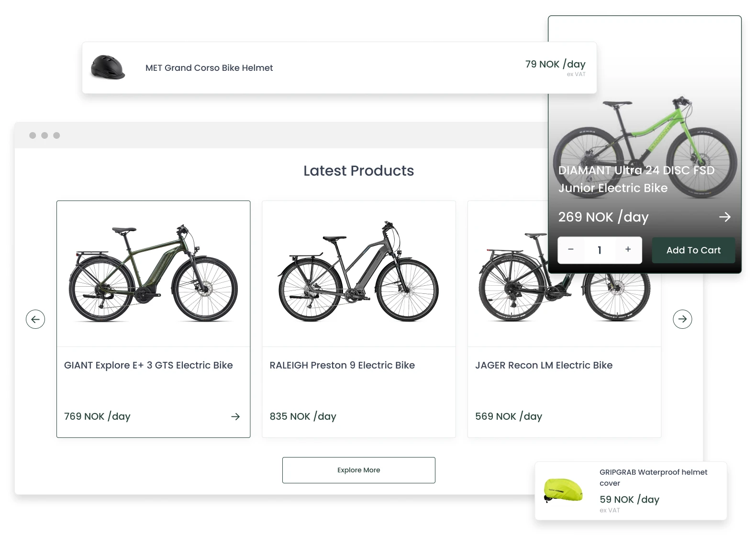Click the Latest Products heading
This screenshot has width=756, height=536.
coord(359,171)
